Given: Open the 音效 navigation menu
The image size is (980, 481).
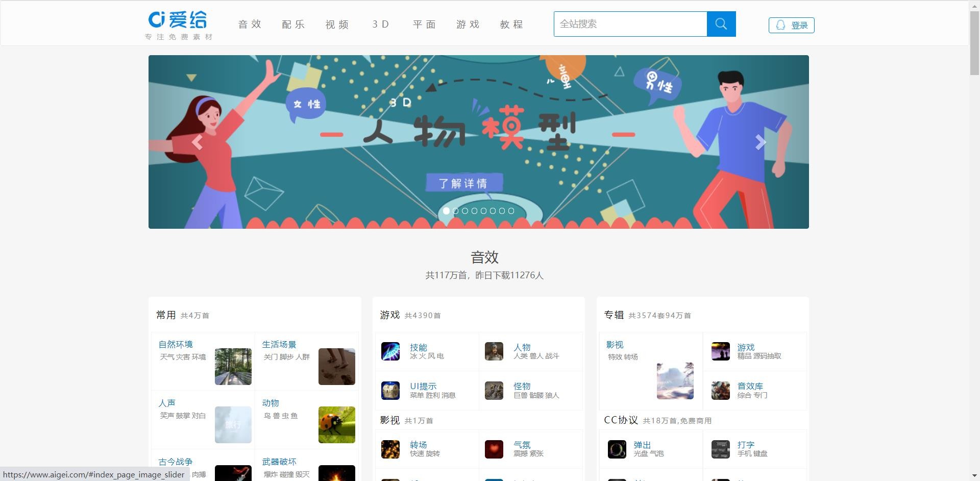Looking at the screenshot, I should pyautogui.click(x=250, y=25).
